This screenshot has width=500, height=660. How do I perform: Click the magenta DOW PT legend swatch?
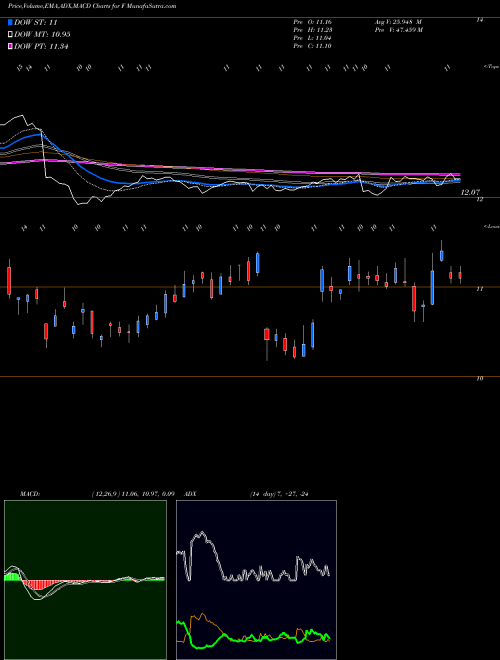pos(10,46)
